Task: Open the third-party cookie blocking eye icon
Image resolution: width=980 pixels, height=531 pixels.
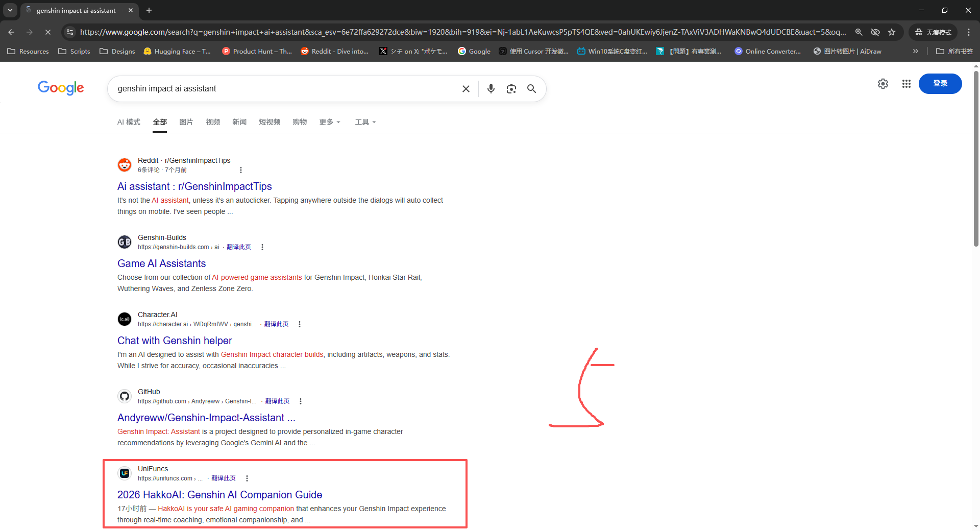Action: [x=875, y=32]
